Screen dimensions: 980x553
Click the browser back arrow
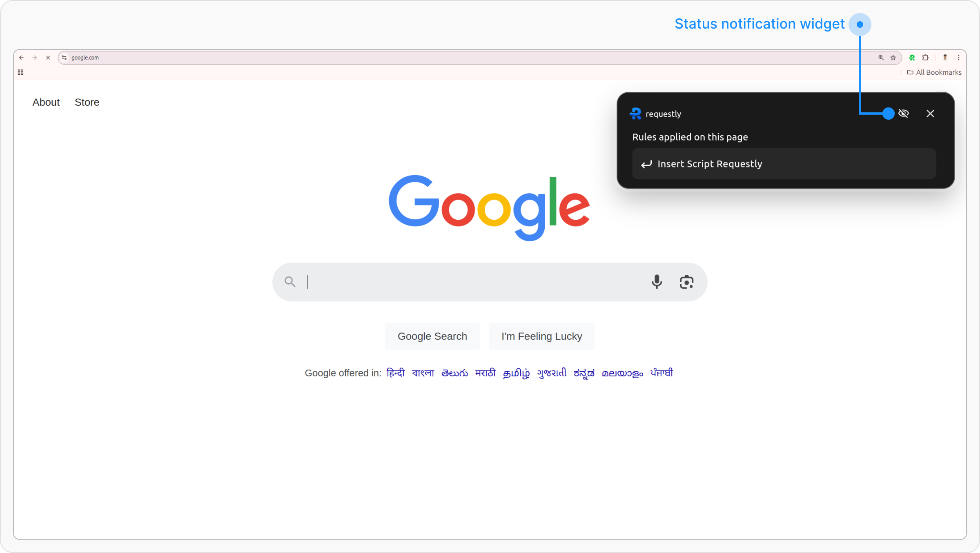click(x=21, y=58)
